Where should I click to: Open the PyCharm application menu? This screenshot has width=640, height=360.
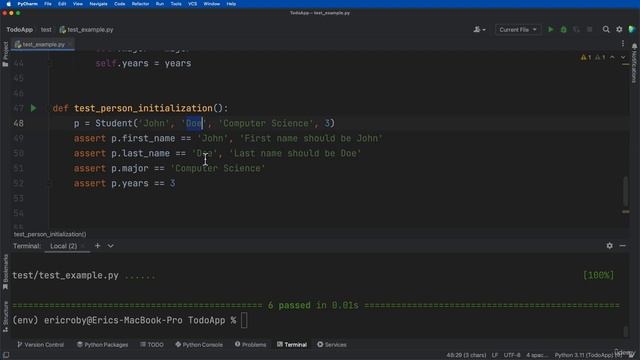[x=27, y=4]
